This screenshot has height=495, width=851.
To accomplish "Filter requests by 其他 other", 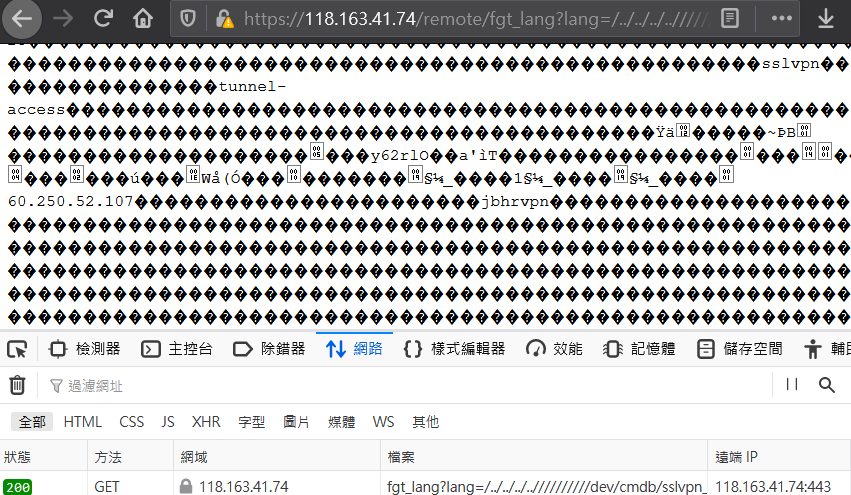I will tap(425, 422).
